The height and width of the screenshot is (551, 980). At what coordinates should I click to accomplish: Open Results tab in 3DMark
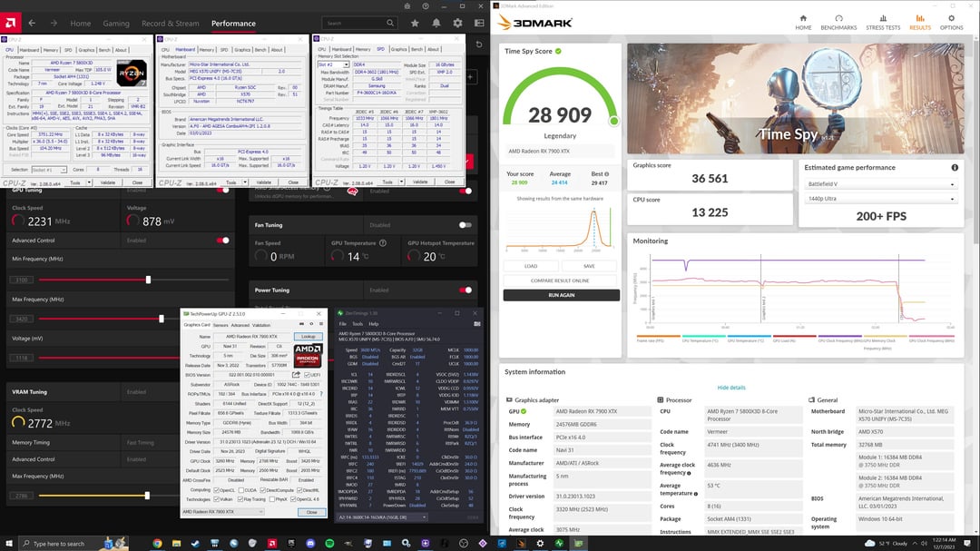click(x=919, y=23)
